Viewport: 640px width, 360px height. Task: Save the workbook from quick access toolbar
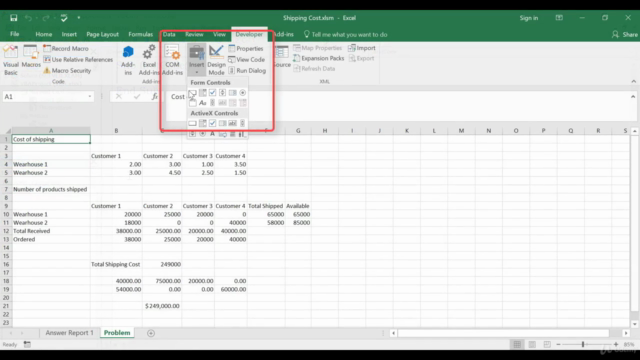tap(13, 18)
